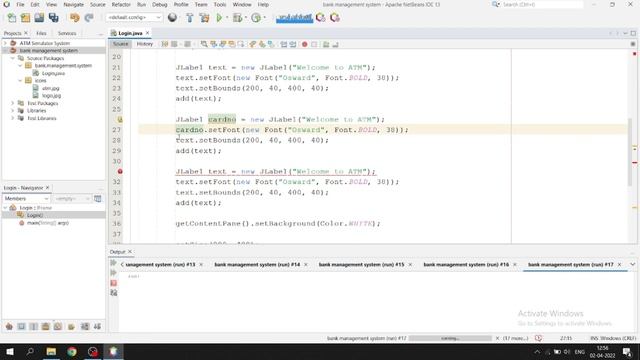Click Find Next Occurrence editor icon
The height and width of the screenshot is (360, 640).
pyautogui.click(x=222, y=44)
